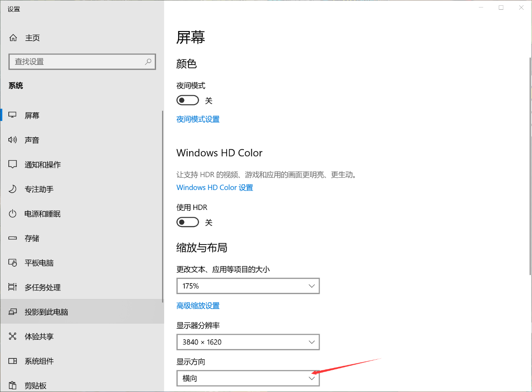The width and height of the screenshot is (532, 392).
Task: Click the search magnifier icon
Action: coord(148,62)
